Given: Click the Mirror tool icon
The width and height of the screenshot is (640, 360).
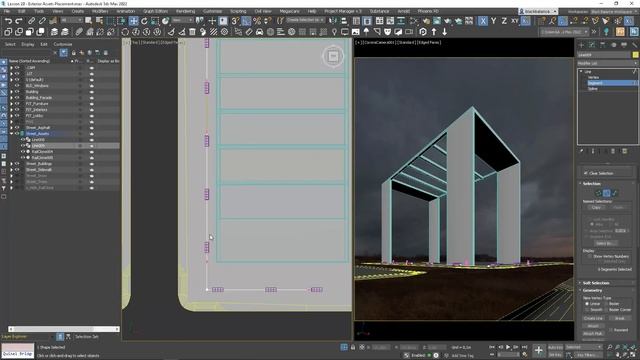Looking at the screenshot, I should [x=333, y=21].
